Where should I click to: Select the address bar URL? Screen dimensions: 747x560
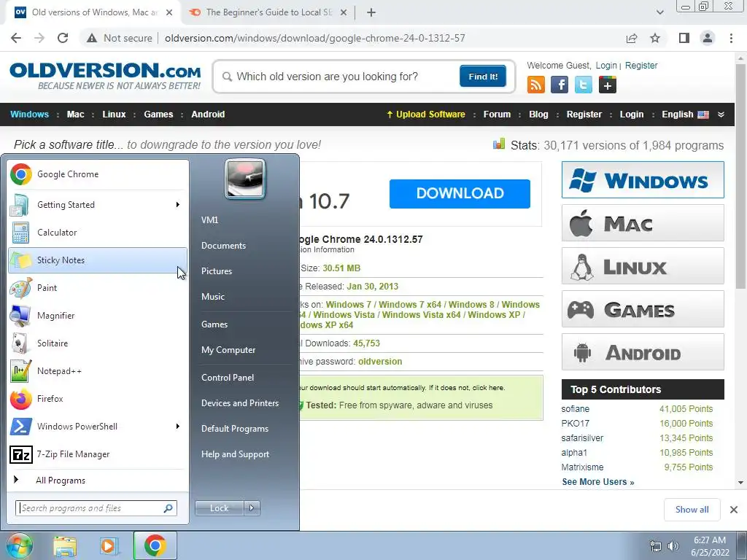point(315,38)
